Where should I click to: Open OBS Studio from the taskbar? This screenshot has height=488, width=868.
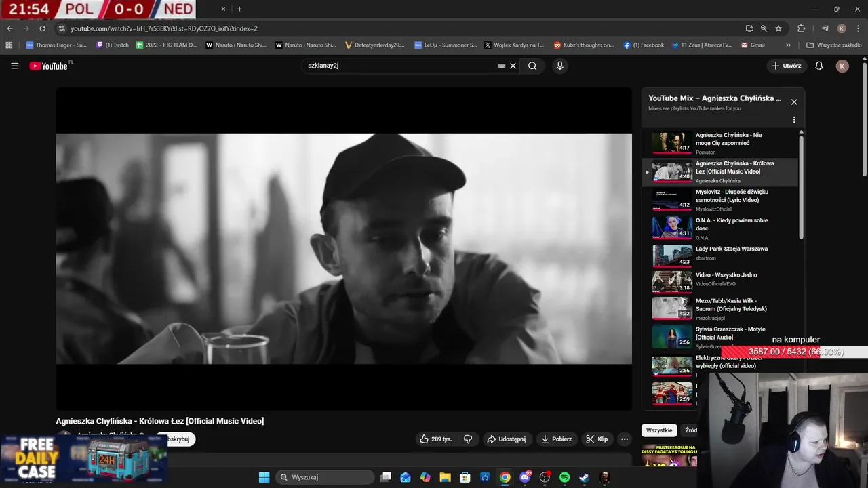545,477
